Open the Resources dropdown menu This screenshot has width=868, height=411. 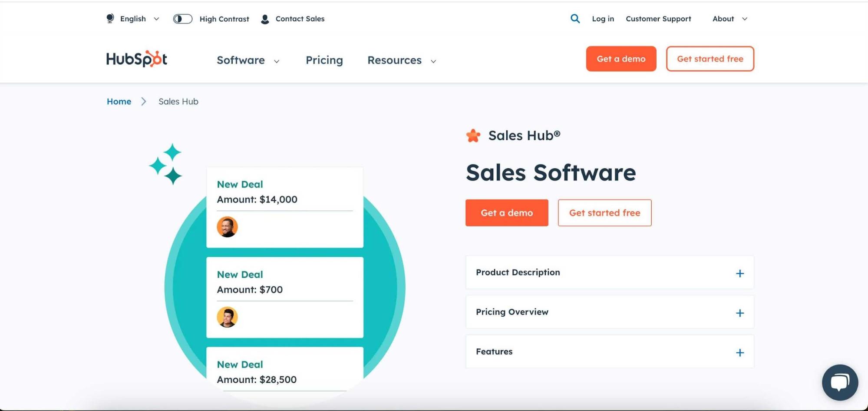coord(400,60)
